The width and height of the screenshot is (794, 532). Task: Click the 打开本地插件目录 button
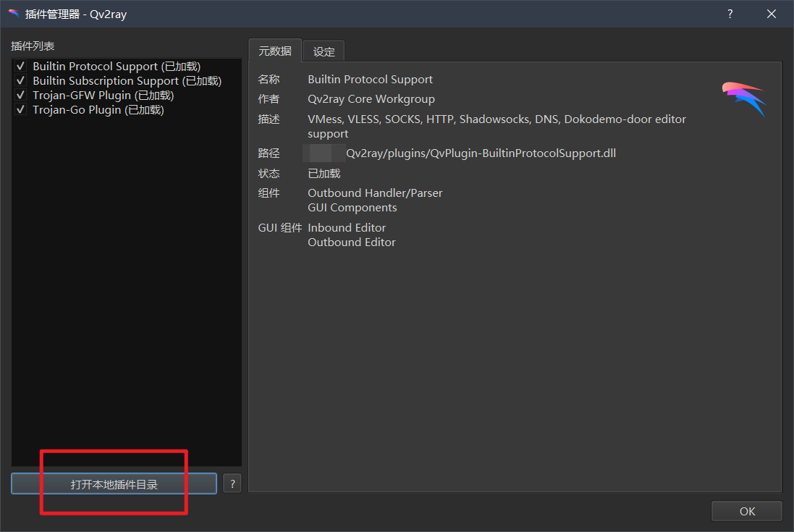point(114,484)
